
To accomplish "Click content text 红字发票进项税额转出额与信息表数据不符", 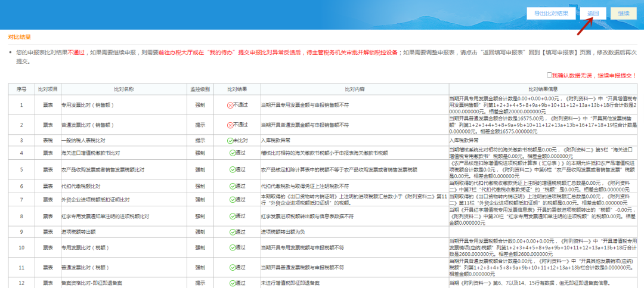I will pos(307,216).
